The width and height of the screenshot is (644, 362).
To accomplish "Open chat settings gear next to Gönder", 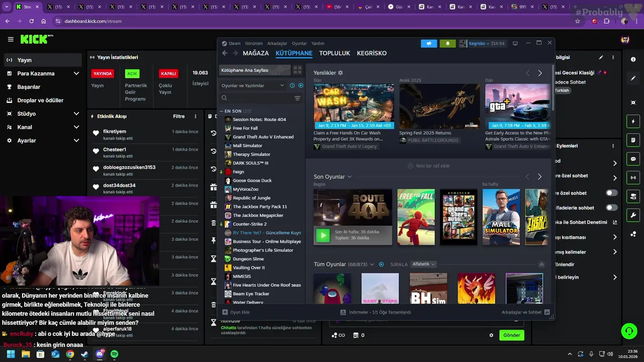I will [492, 335].
